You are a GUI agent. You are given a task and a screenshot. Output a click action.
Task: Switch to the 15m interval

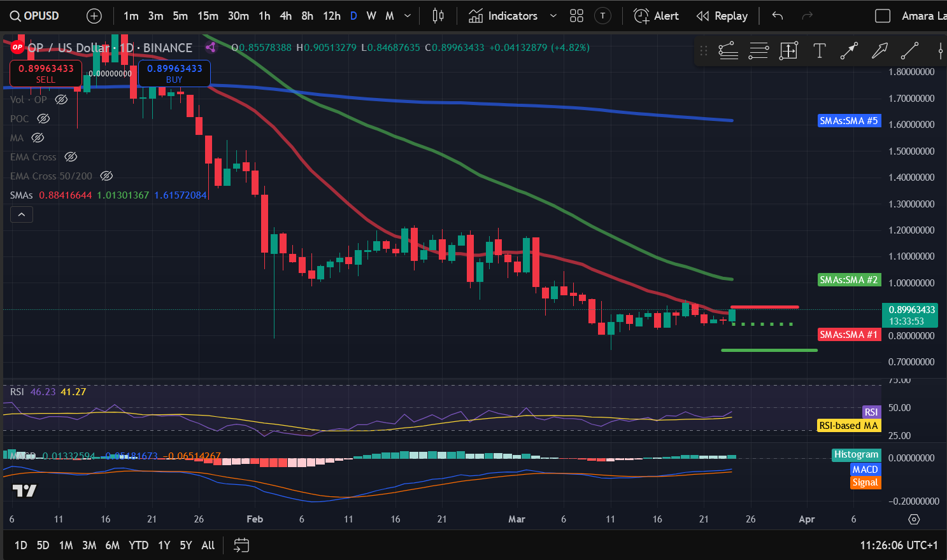[208, 16]
